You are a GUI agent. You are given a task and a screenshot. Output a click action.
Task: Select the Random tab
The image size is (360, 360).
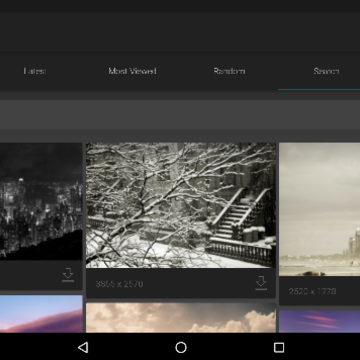coord(229,71)
